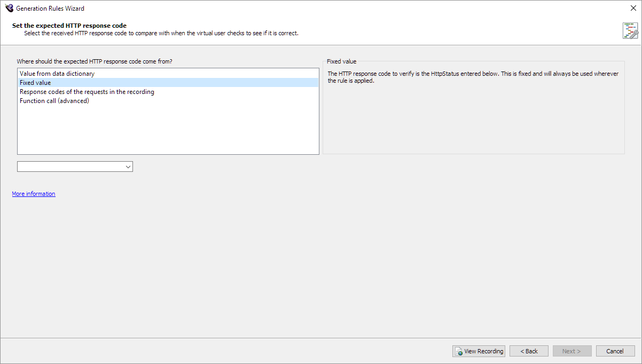Close the Generation Rules Wizard window

tap(633, 8)
